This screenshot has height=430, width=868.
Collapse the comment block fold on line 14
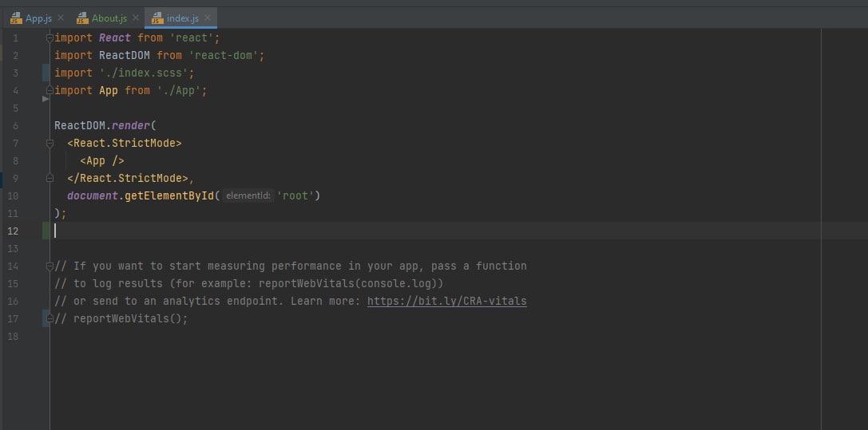[50, 266]
